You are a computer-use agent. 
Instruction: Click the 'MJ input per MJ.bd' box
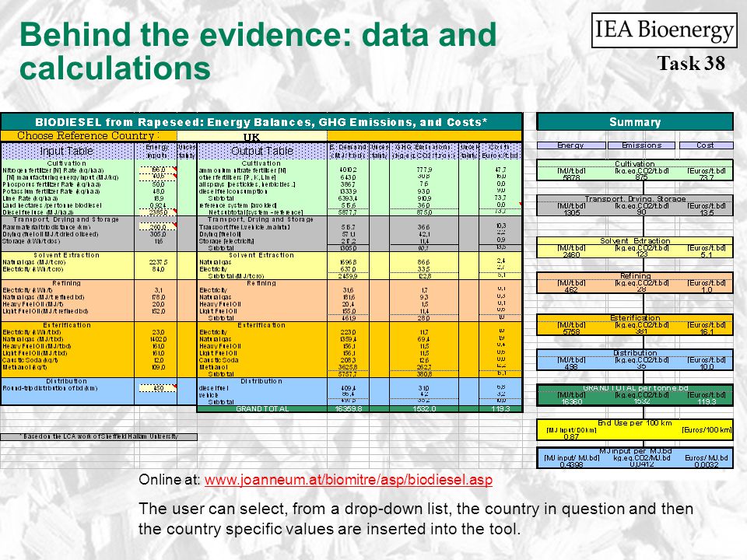635,457
